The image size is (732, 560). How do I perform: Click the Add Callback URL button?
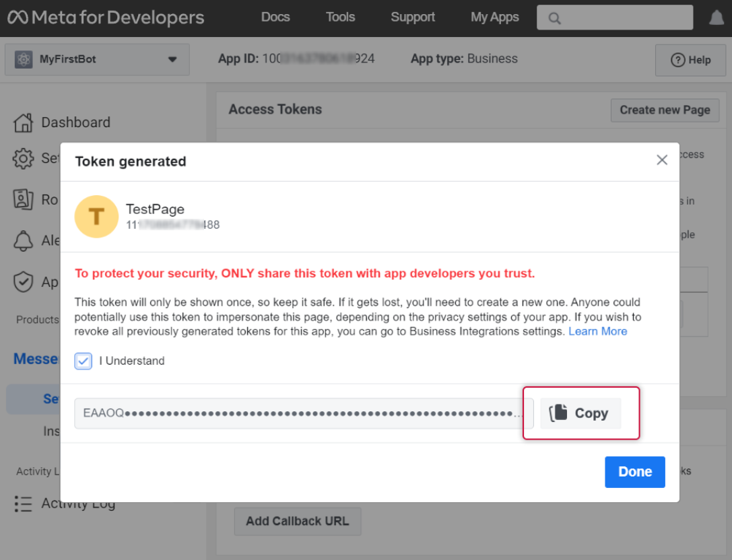pyautogui.click(x=297, y=521)
